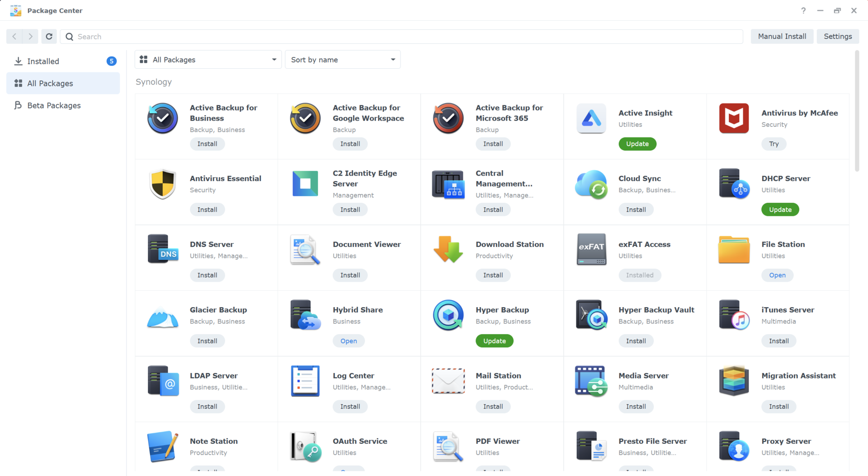Install iTunes Server
868x476 pixels.
[x=778, y=341]
